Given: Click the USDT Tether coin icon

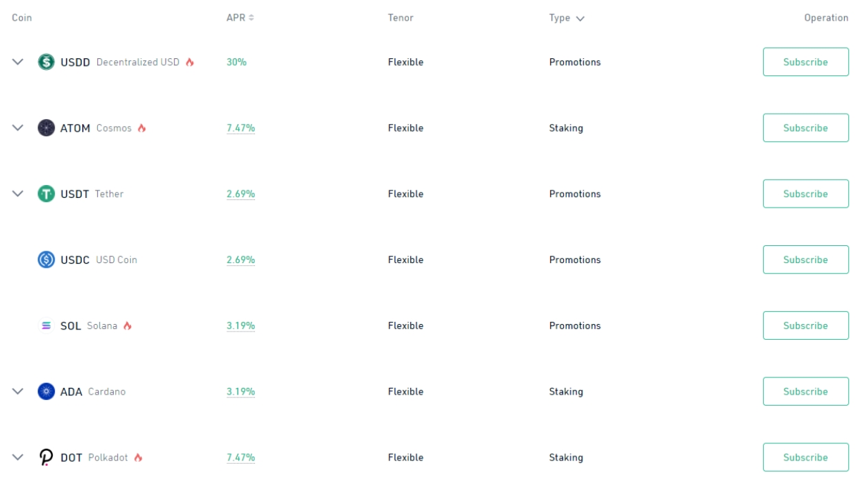Looking at the screenshot, I should (45, 193).
